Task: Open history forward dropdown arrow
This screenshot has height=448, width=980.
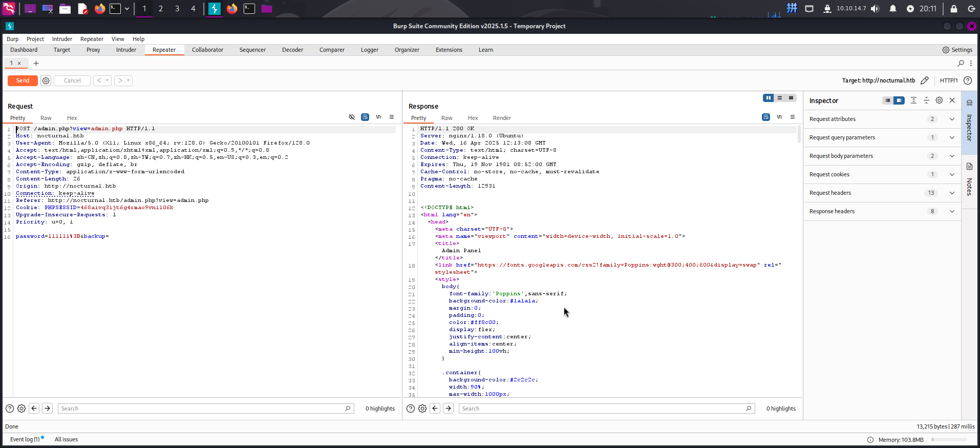Action: coord(129,80)
